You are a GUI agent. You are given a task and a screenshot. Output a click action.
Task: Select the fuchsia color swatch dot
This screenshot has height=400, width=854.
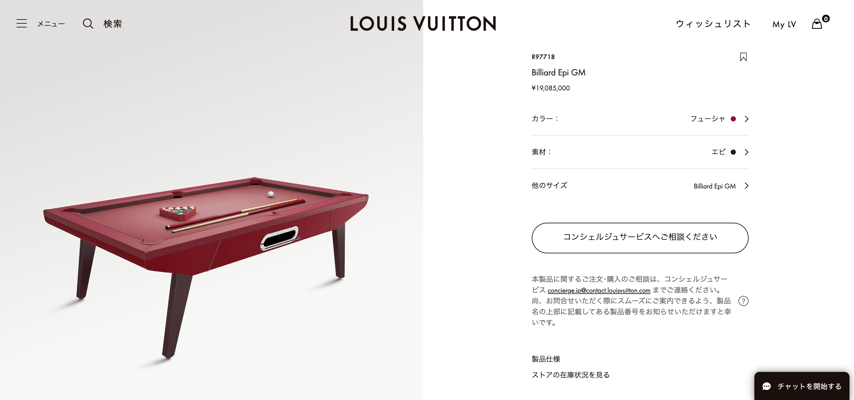coord(733,119)
